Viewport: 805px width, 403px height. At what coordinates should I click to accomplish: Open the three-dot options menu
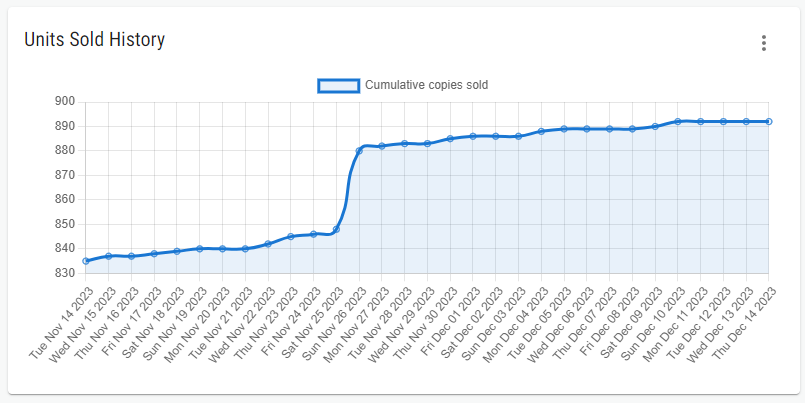763,43
